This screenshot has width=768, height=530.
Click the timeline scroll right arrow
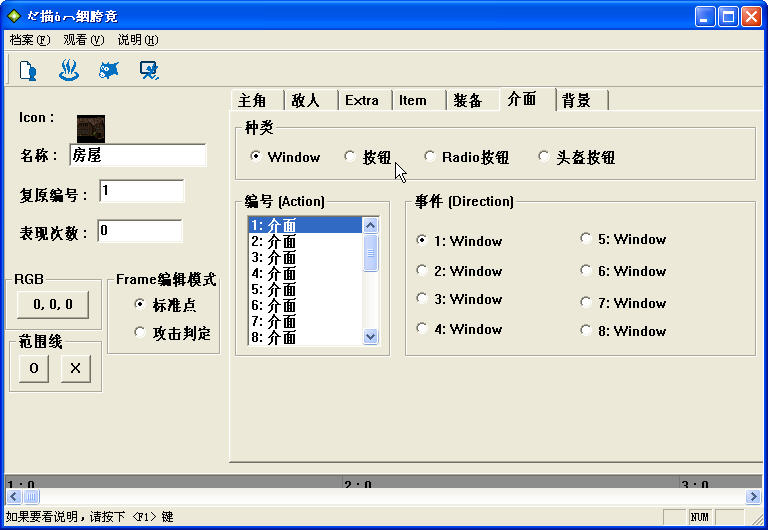753,497
